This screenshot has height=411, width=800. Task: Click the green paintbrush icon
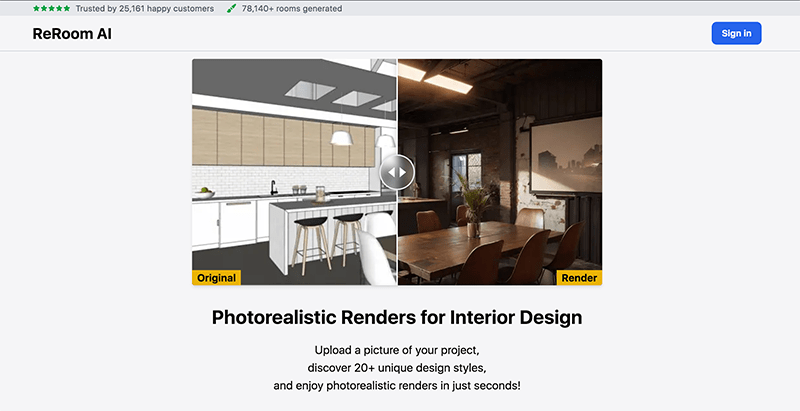232,8
